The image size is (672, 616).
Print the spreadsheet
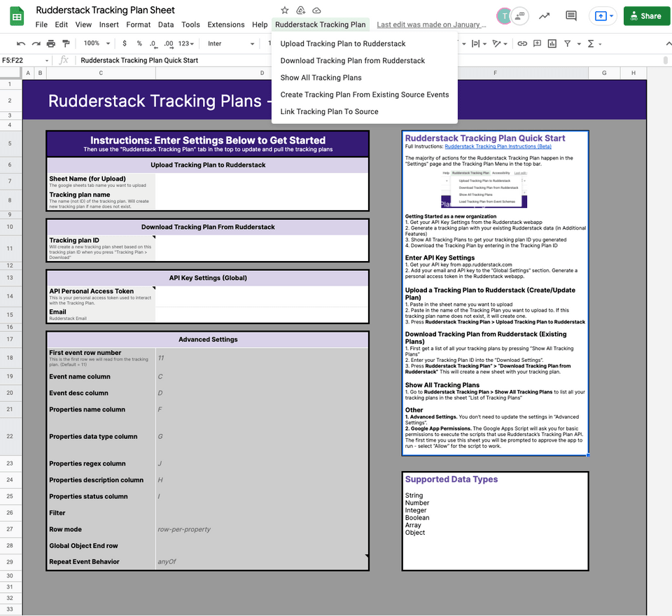[51, 43]
